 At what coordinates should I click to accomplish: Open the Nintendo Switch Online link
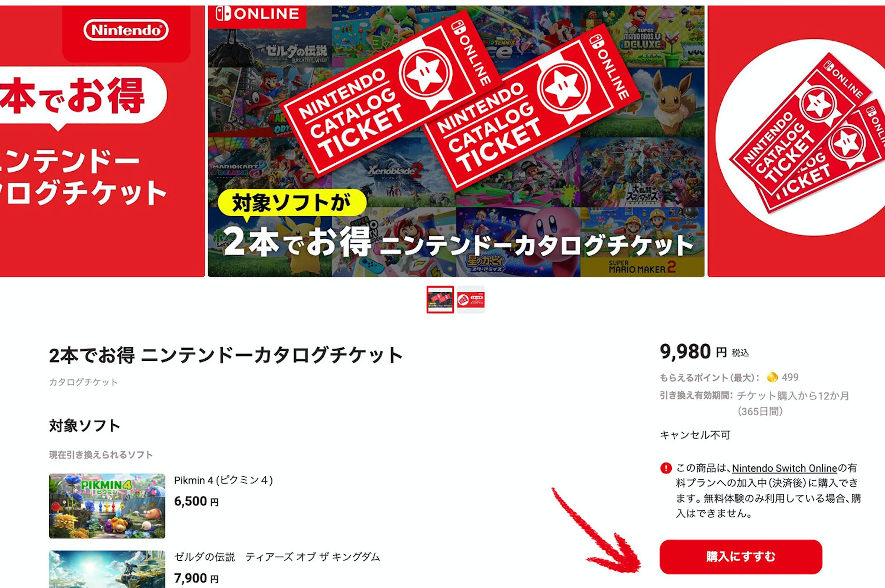pos(784,468)
